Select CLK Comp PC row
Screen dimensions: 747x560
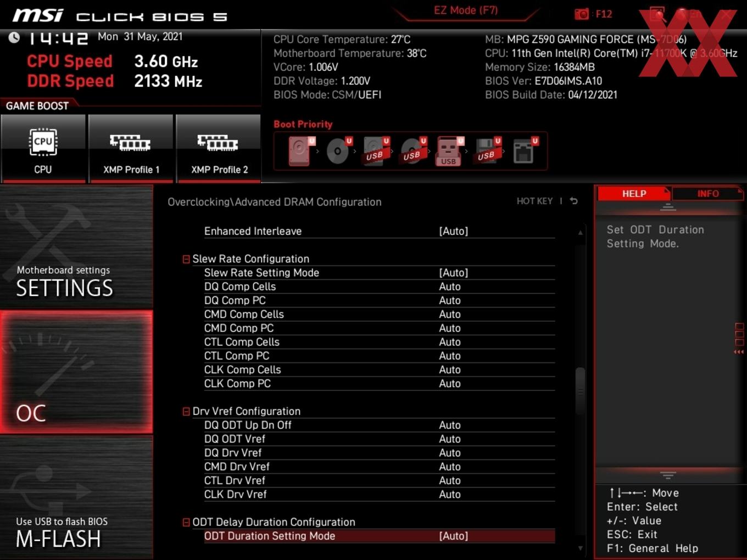(x=379, y=384)
